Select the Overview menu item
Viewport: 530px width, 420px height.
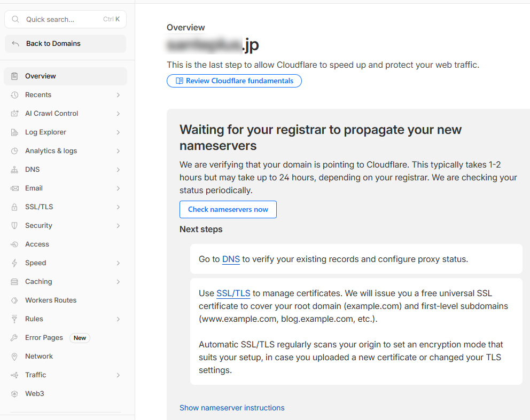[x=41, y=76]
